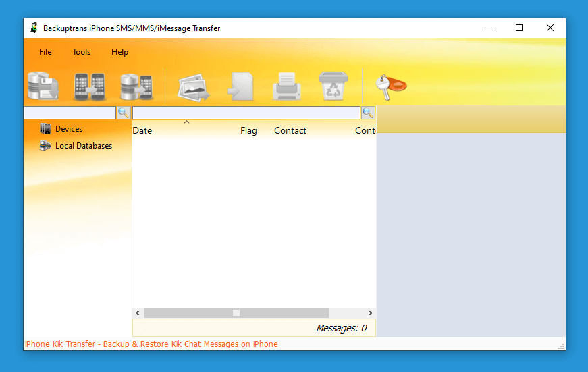This screenshot has height=372, width=588.
Task: Click the window resize grip corner
Action: click(x=562, y=346)
